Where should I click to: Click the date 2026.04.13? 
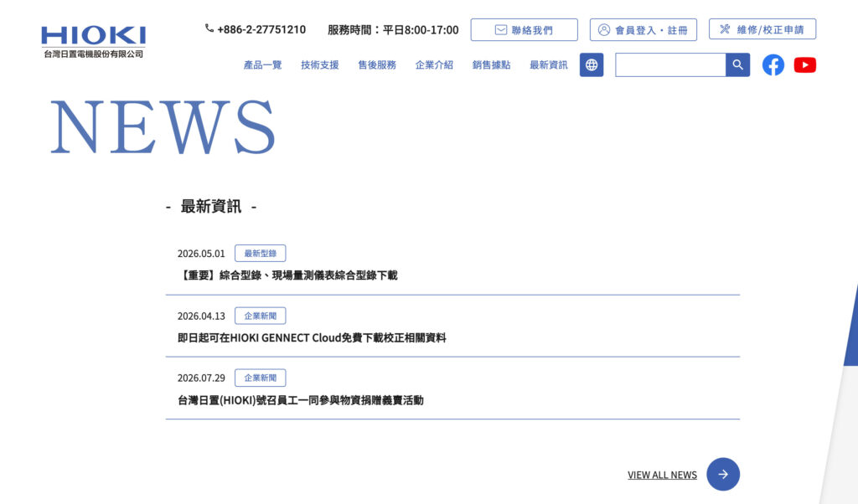coord(201,316)
